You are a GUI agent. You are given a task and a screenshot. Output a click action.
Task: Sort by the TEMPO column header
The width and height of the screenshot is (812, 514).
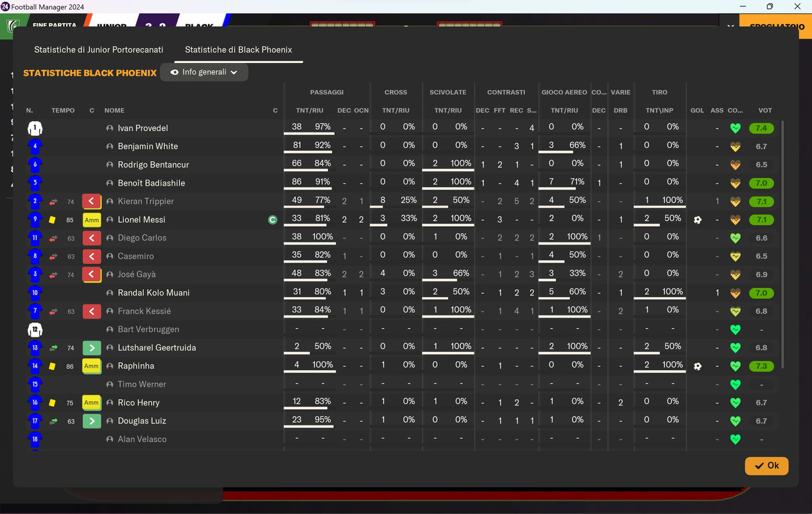[x=63, y=111]
